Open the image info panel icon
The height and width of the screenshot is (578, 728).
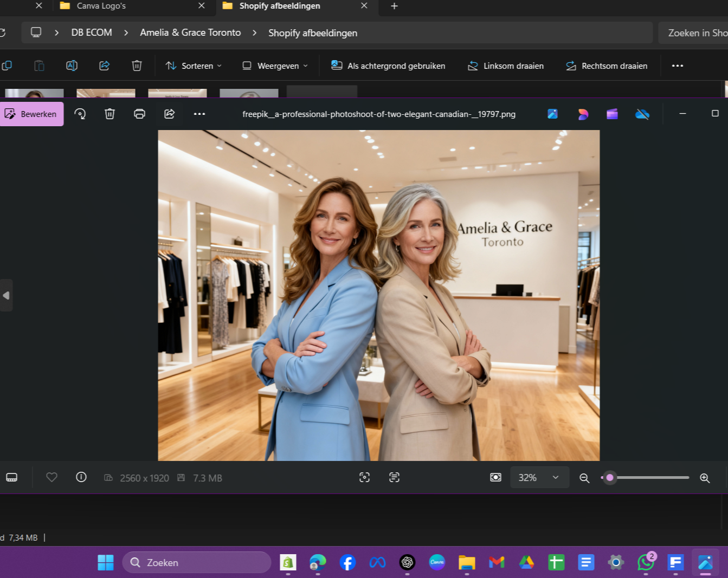[81, 477]
